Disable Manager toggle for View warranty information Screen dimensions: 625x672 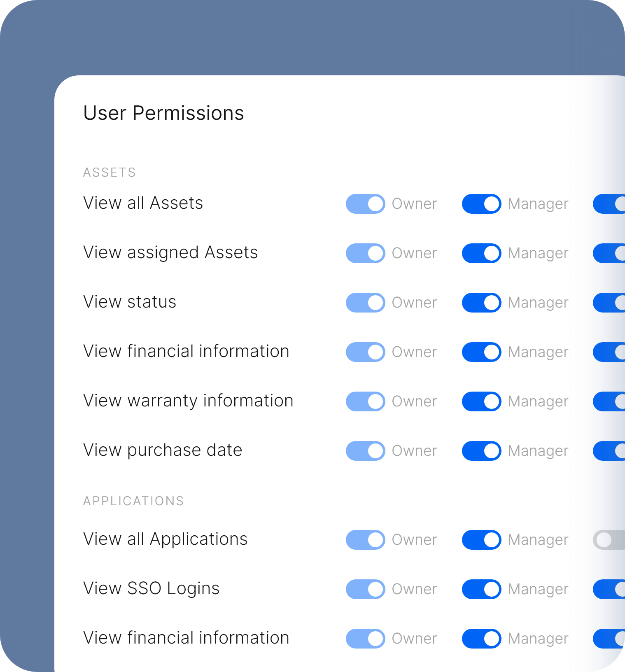tap(481, 401)
